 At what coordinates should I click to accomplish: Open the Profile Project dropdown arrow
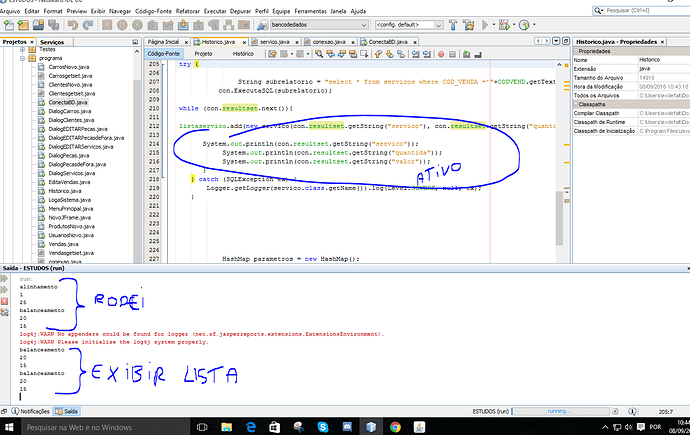534,25
